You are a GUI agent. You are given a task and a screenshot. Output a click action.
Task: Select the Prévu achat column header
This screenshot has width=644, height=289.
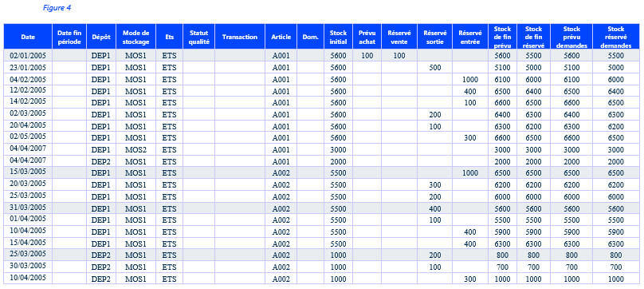click(x=367, y=37)
